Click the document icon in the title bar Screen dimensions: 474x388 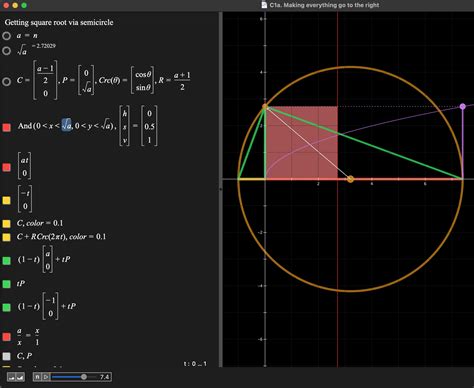264,5
